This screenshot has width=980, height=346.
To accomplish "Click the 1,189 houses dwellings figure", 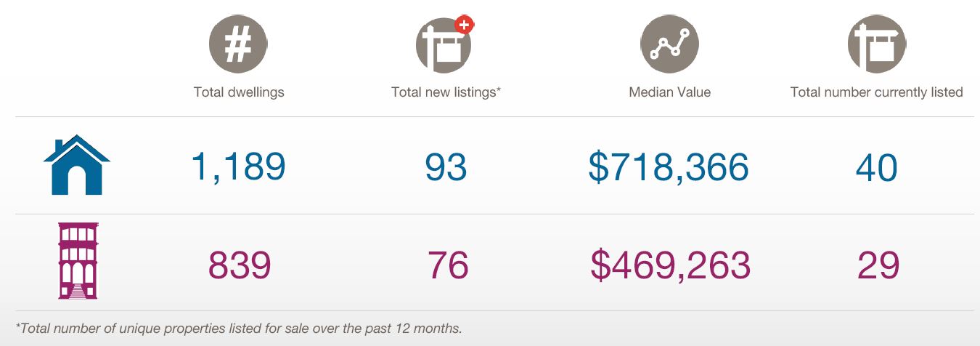I will [x=238, y=166].
